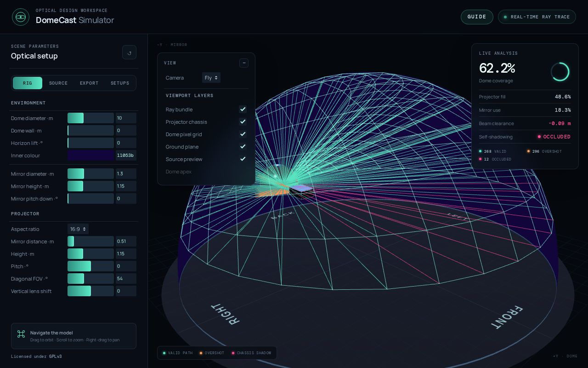Viewport: 588px width, 368px height.
Task: Click the Dome diameter value field
Action: [126, 118]
